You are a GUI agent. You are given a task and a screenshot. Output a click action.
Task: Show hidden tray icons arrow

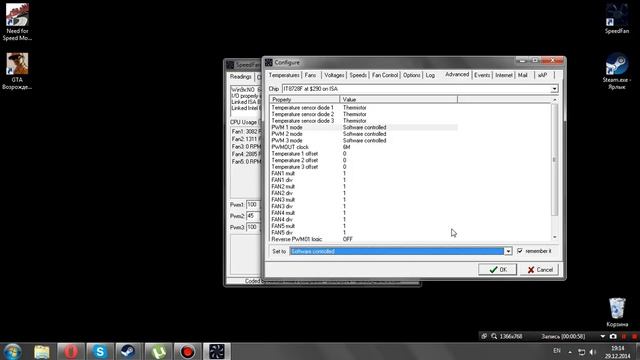point(570,352)
